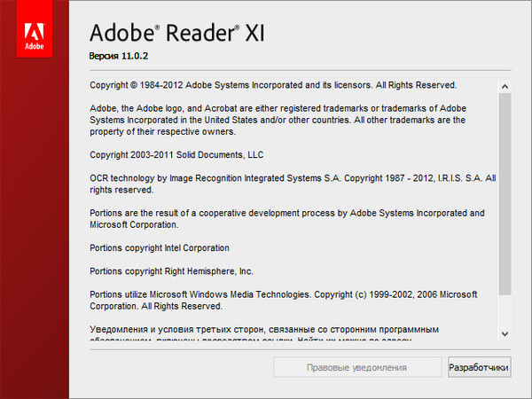
Task: Click the Copyright 1984-2012 Adobe Systems line
Action: [273, 86]
